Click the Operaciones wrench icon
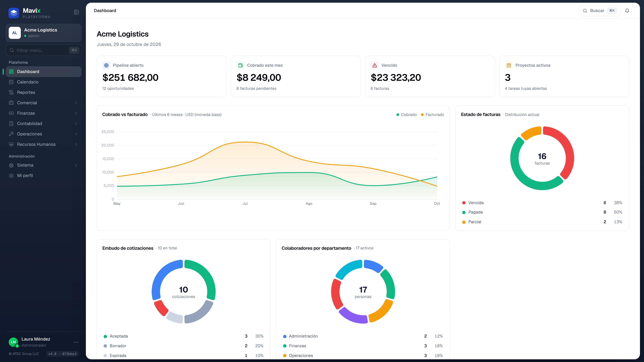Screen dimensions: 644x362 point(11,134)
